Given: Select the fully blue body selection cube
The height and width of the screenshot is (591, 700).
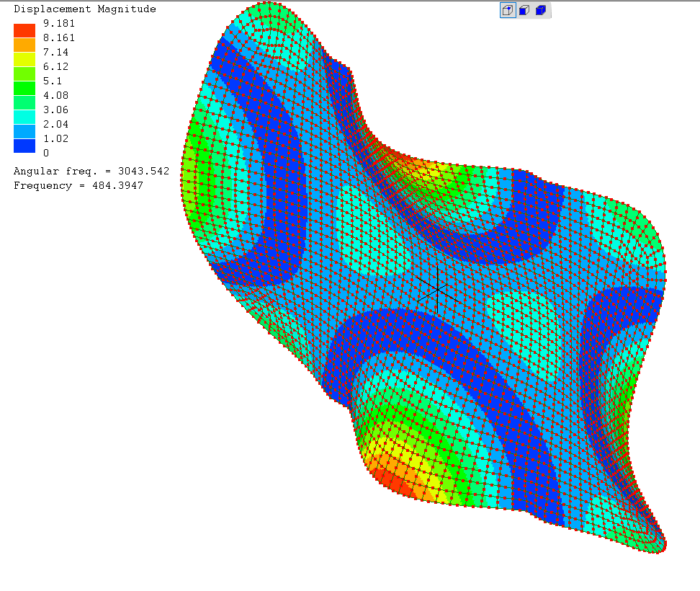Looking at the screenshot, I should click(x=541, y=10).
